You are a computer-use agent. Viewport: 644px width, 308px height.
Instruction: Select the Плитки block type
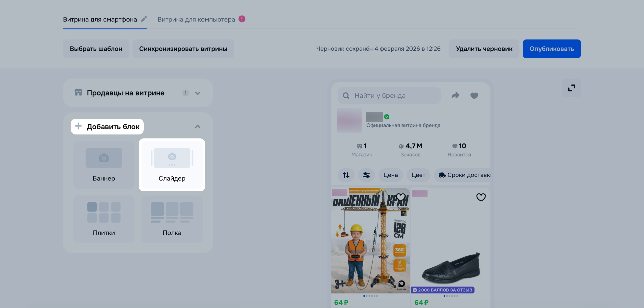(104, 219)
